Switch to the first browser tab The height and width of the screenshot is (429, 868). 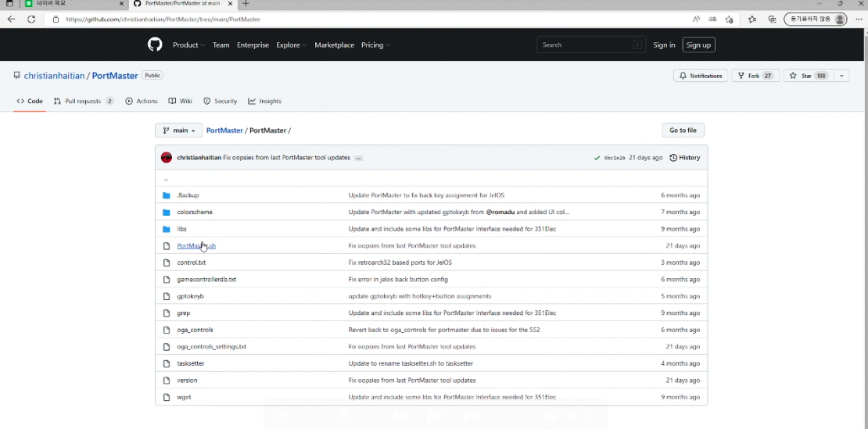point(74,4)
